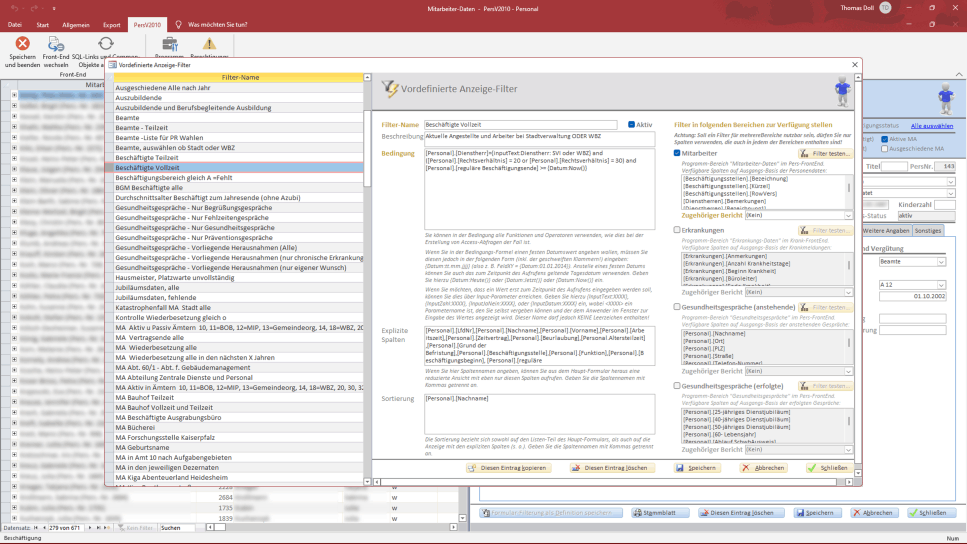Click into the Sortierung text field
This screenshot has height=544, width=967.
pos(538,412)
